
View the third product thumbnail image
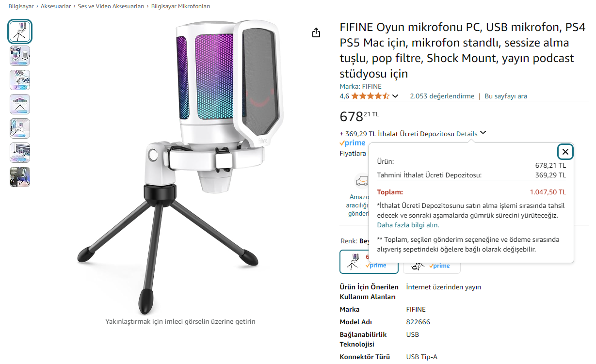click(x=20, y=80)
